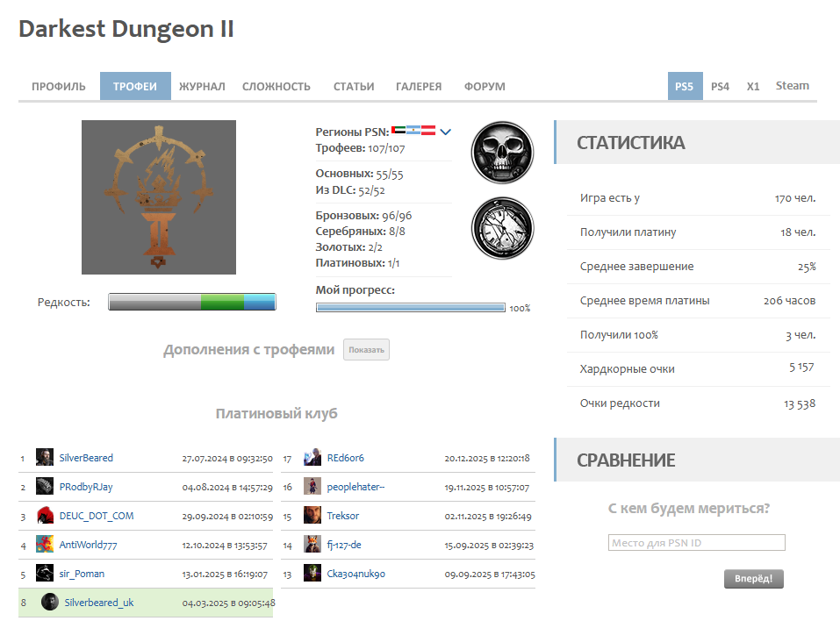Open Treksor's profile link

(342, 516)
